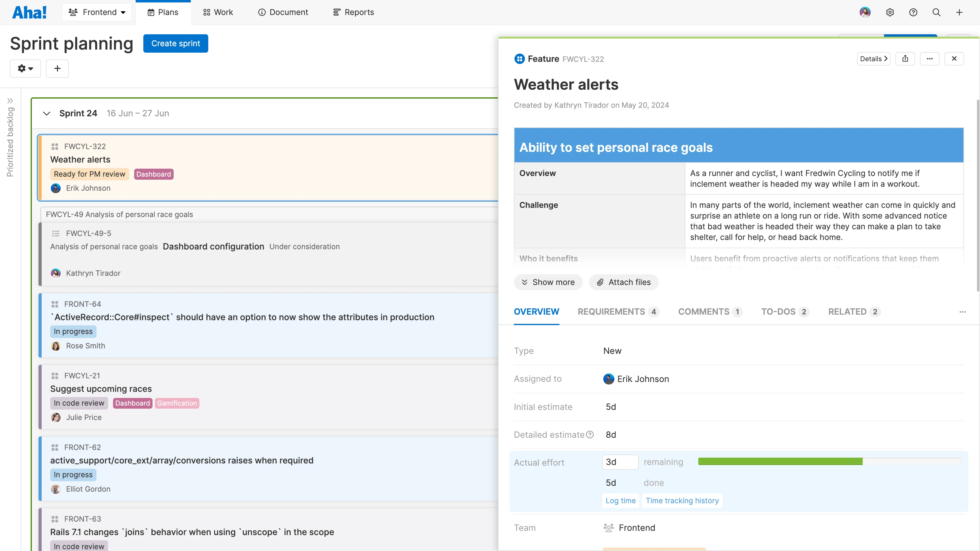Click the remaining effort 3d input field
This screenshot has width=980, height=551.
620,462
